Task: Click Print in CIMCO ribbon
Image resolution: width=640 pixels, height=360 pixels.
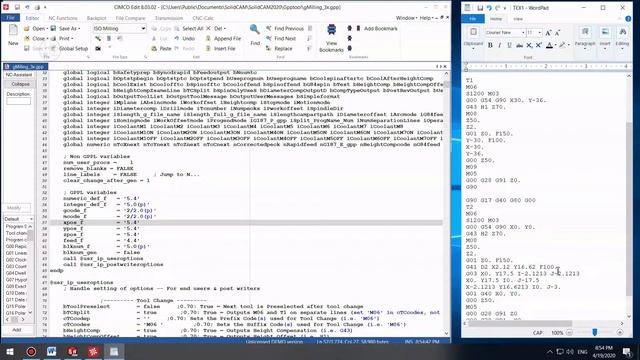Action: pyautogui.click(x=62, y=38)
